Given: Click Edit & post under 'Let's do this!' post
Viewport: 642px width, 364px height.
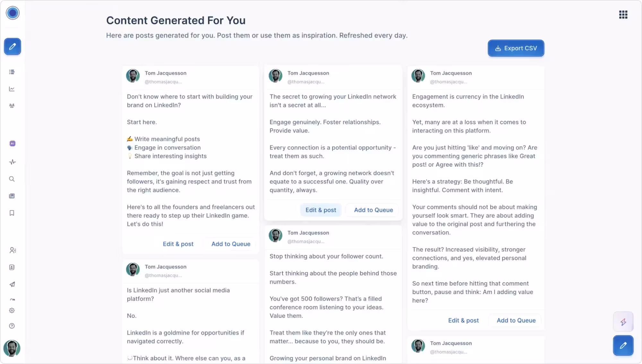Looking at the screenshot, I should (178, 244).
